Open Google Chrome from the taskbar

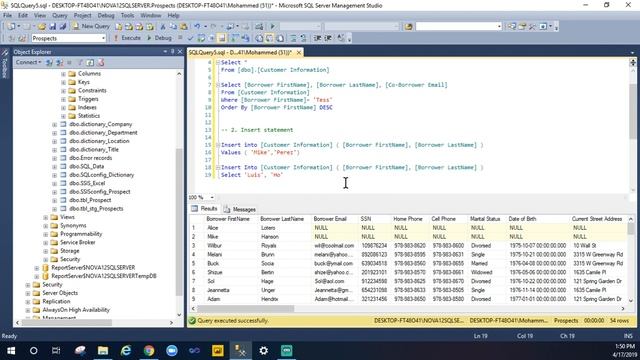149,351
